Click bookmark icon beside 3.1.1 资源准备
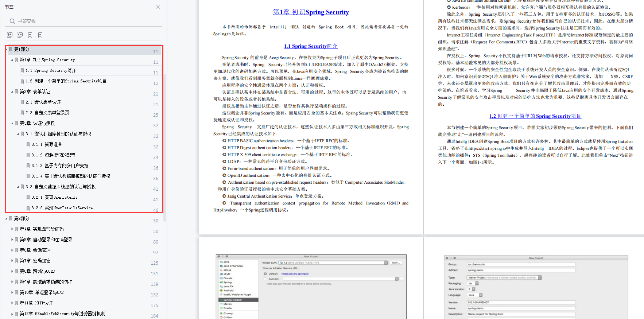Image resolution: width=644 pixels, height=319 pixels. click(28, 145)
